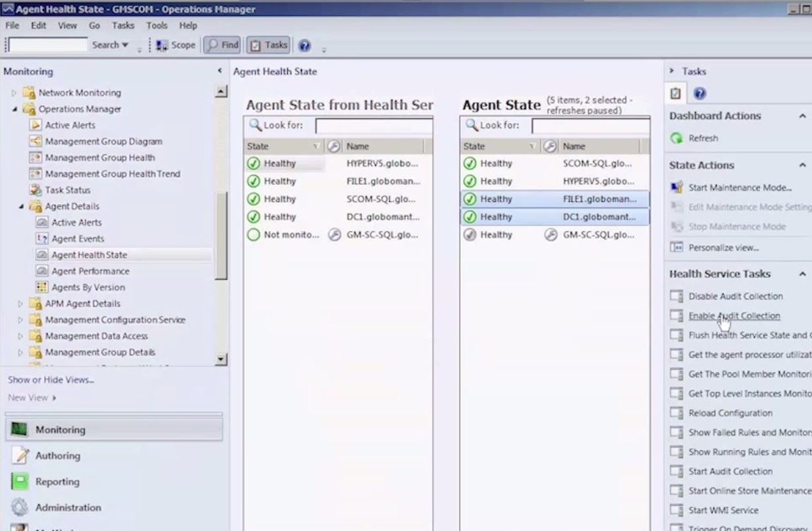
Task: Open the Edit menu
Action: tap(38, 26)
